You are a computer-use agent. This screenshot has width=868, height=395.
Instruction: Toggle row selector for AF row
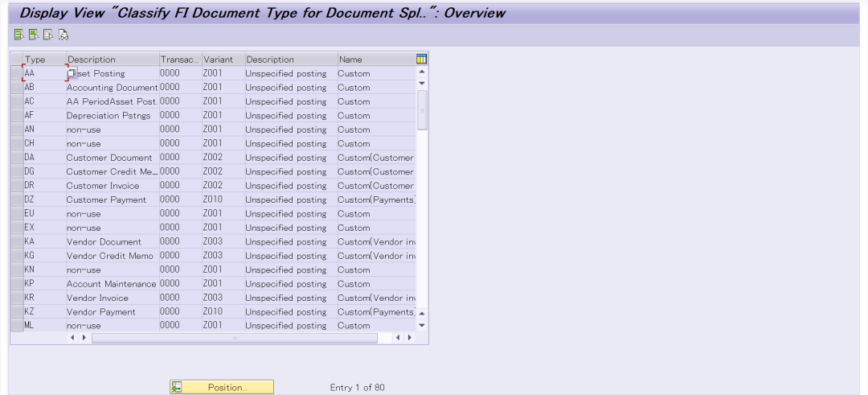17,115
